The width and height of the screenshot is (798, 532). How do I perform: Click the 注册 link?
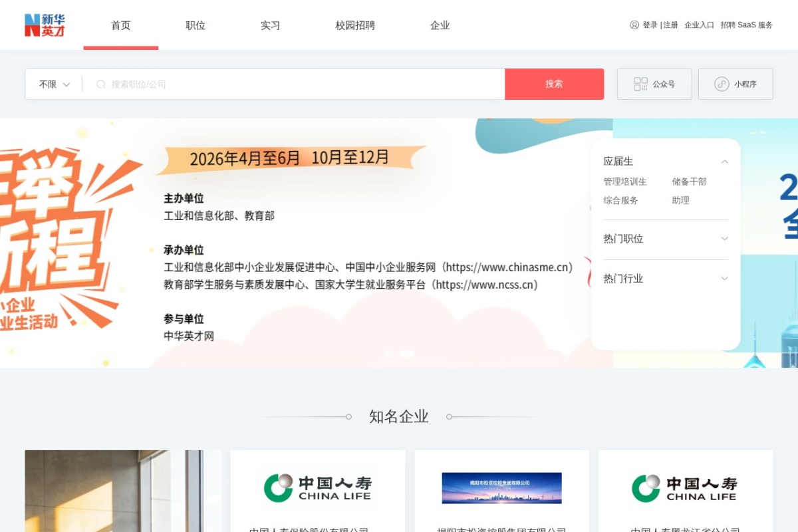(671, 25)
